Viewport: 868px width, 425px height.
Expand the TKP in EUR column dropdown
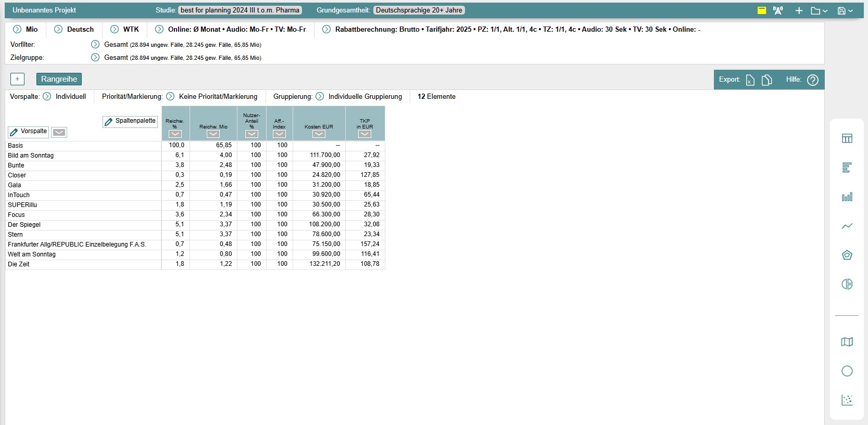[x=364, y=134]
